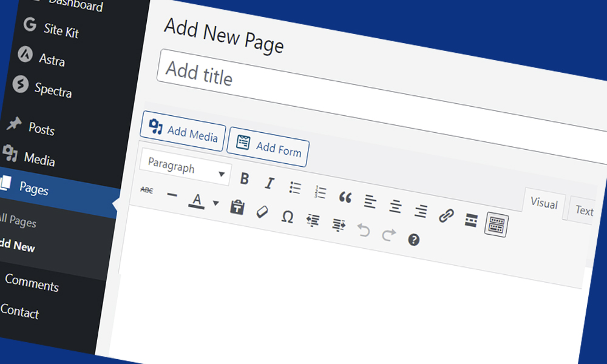Apply the text color
This screenshot has width=607, height=364.
[197, 201]
